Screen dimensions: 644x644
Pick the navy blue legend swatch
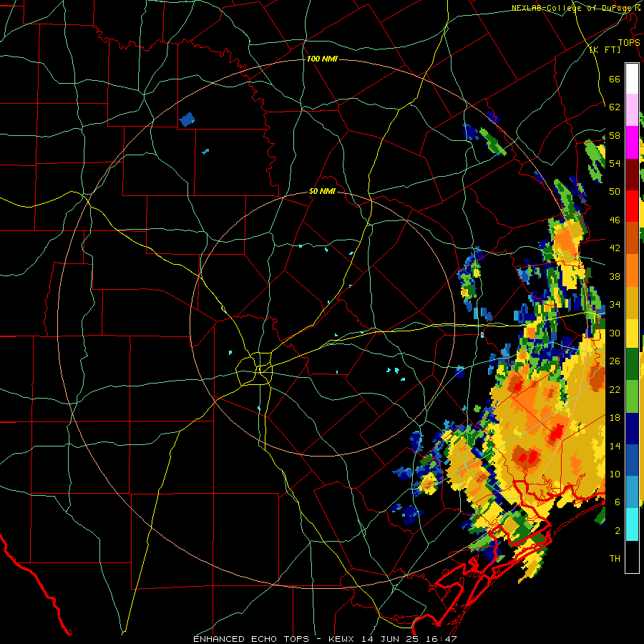tap(632, 429)
